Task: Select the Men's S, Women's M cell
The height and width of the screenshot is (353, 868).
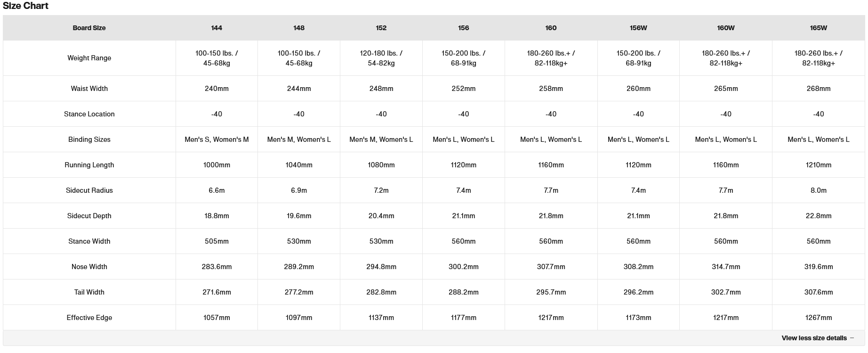Action: (217, 140)
